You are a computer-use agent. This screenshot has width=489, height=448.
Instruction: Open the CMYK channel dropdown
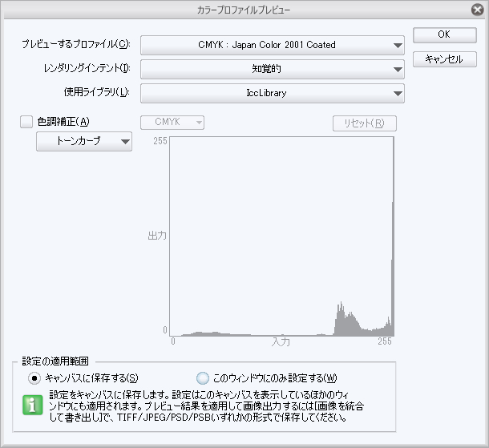coord(172,123)
